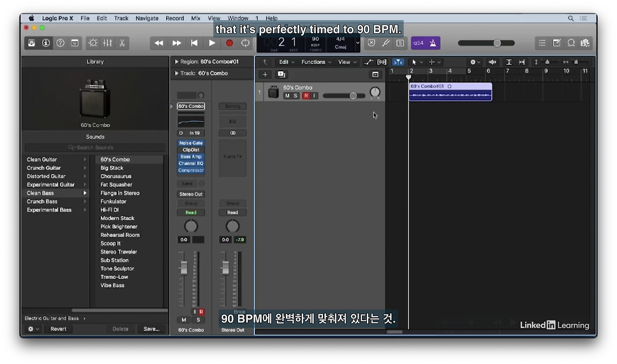
Task: Open tracks area Edit menu
Action: click(286, 62)
